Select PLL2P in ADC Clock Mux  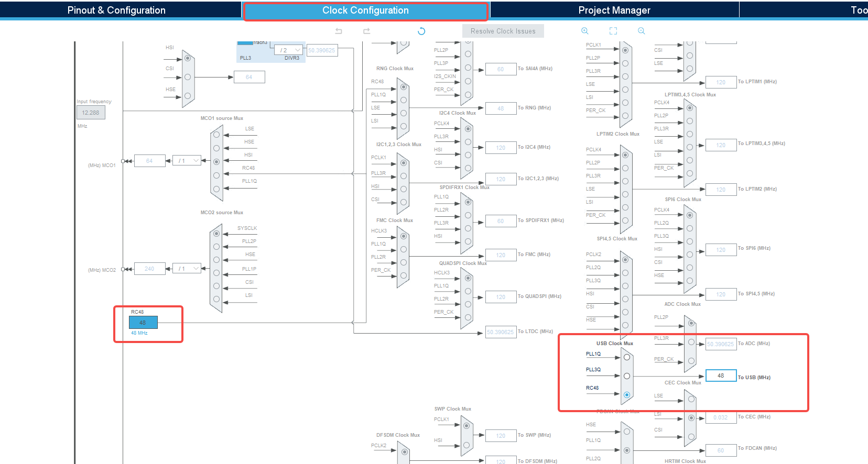(x=691, y=323)
